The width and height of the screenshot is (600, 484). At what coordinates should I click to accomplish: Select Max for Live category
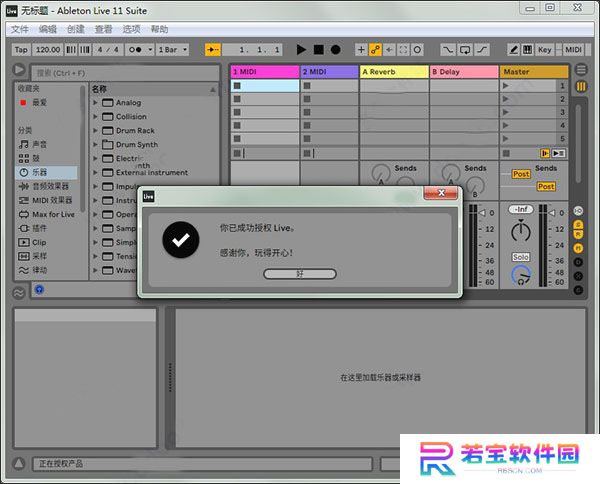pos(47,214)
